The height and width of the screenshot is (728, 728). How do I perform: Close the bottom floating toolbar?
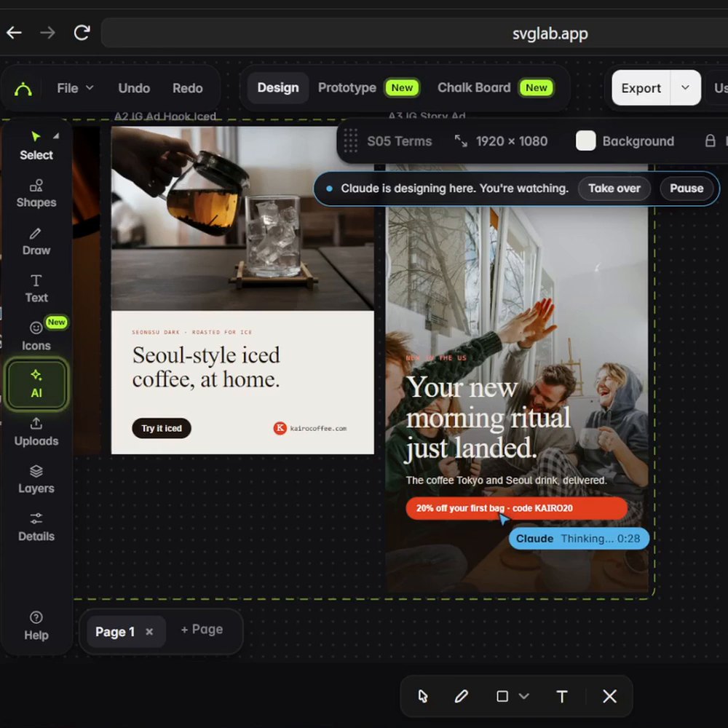tap(609, 696)
